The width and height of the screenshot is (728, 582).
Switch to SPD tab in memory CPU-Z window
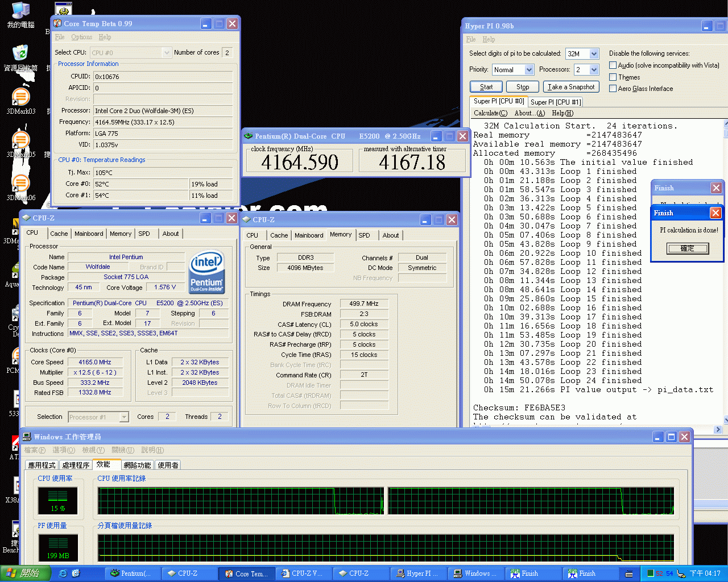pyautogui.click(x=365, y=235)
